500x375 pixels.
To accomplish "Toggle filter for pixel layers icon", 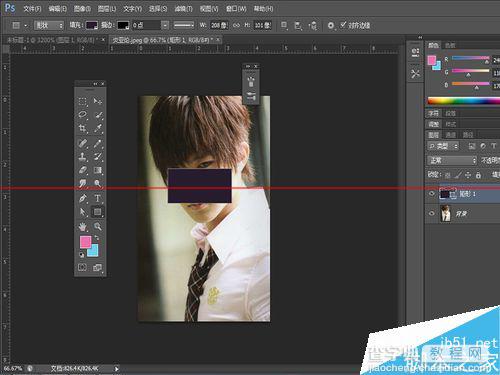I will (472, 146).
